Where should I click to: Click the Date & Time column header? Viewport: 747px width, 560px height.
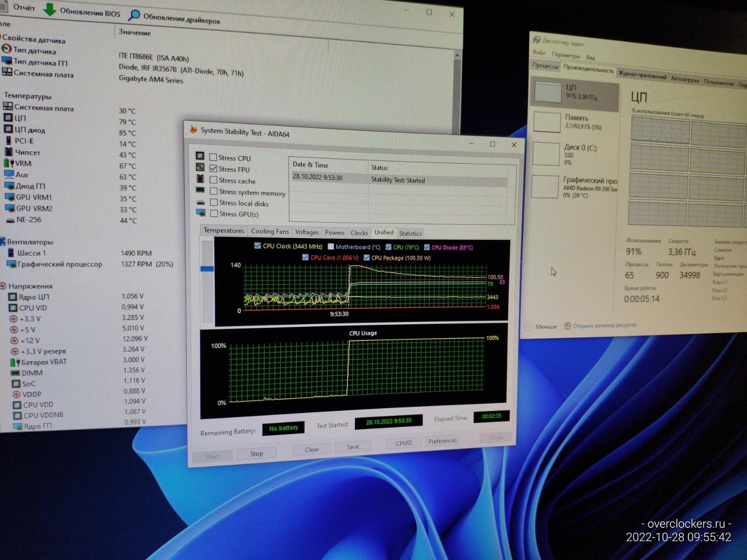tap(310, 165)
